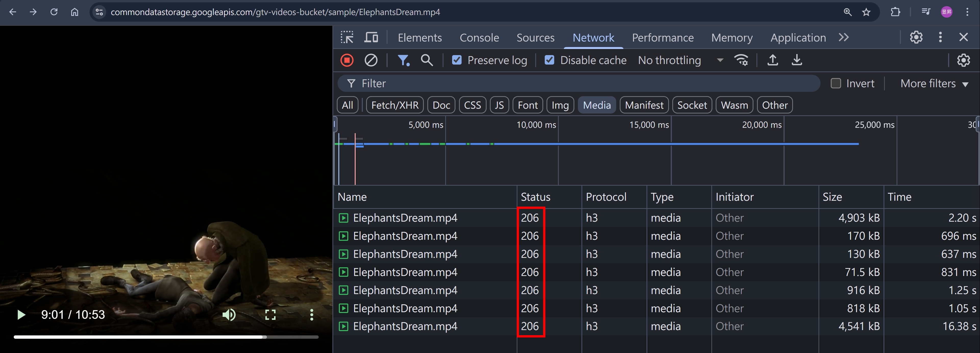The image size is (980, 353).
Task: Sort by the Time column header
Action: coord(931,197)
